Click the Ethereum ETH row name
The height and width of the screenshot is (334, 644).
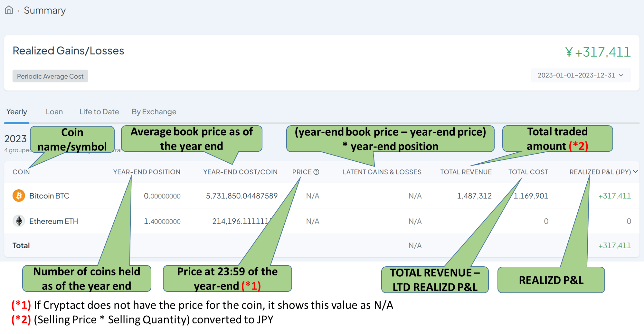tap(54, 221)
